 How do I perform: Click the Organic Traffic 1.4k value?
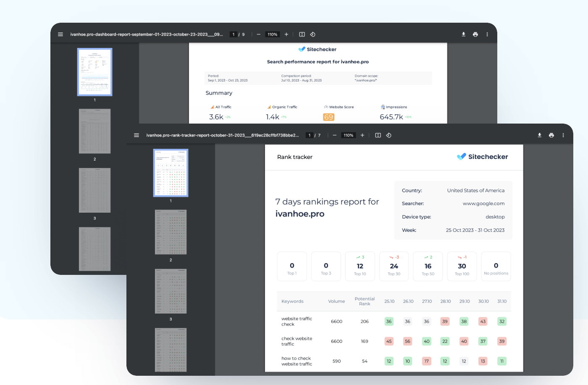(x=273, y=117)
